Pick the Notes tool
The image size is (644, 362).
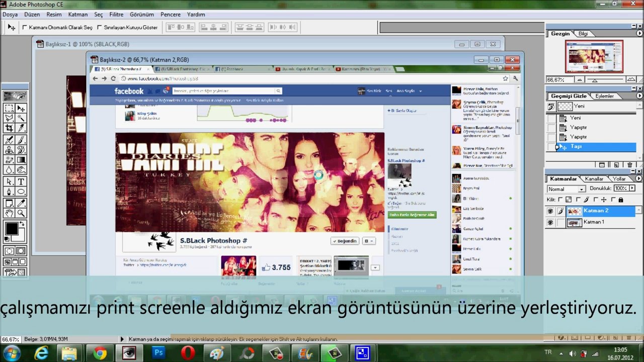pos(9,203)
